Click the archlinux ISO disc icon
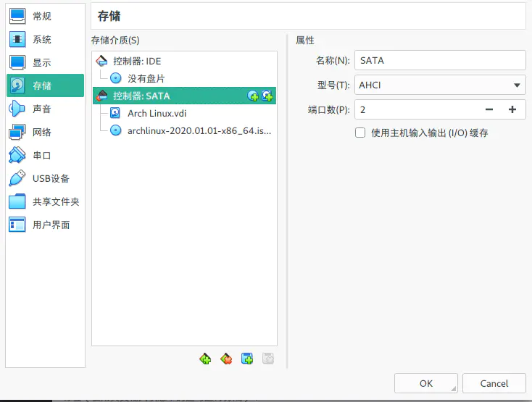This screenshot has width=532, height=402. point(116,130)
